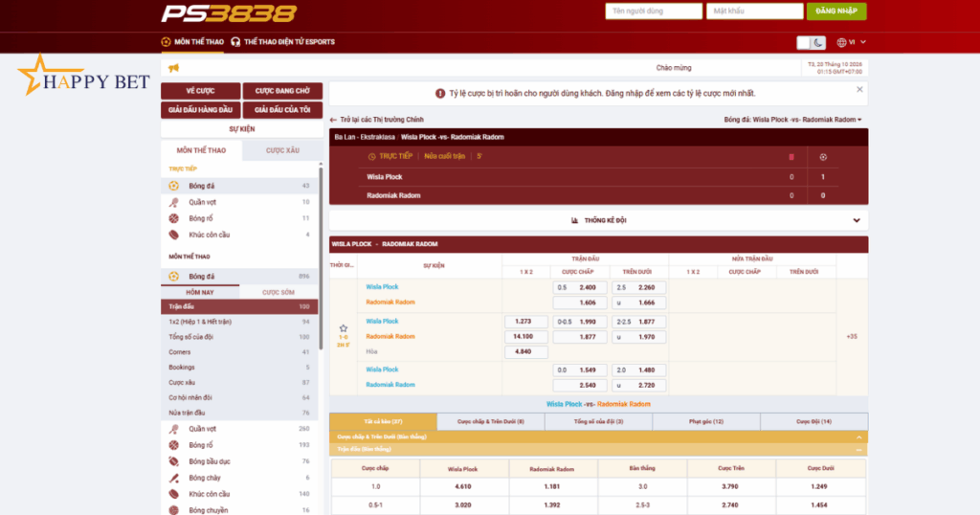
Task: Select live Quần vợt tennis icon
Action: pyautogui.click(x=174, y=202)
